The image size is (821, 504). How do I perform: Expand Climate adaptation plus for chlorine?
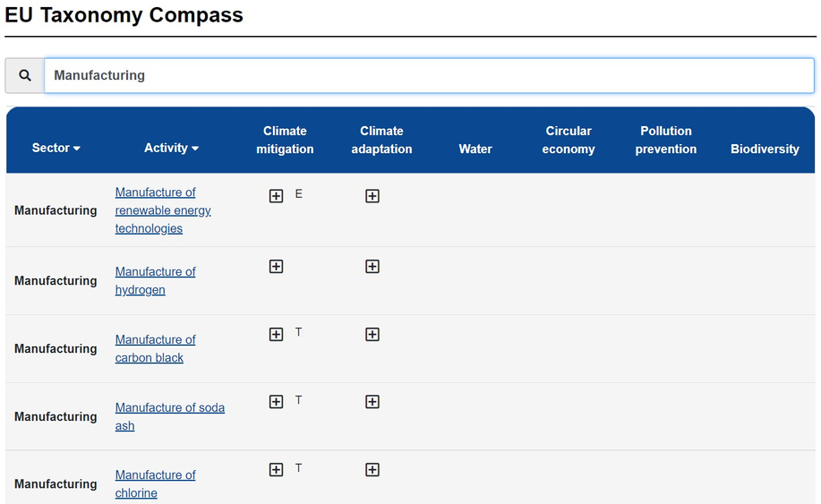[372, 470]
